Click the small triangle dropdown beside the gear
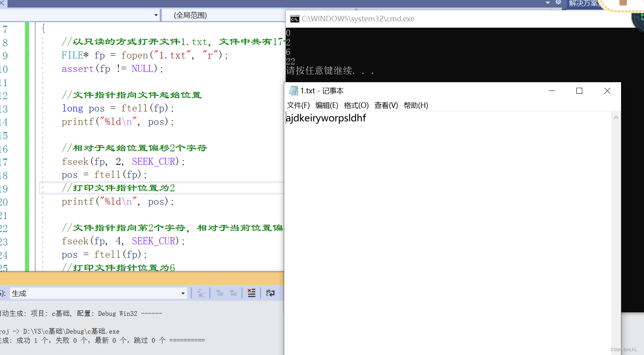Image resolution: width=644 pixels, height=355 pixels. tap(548, 2)
